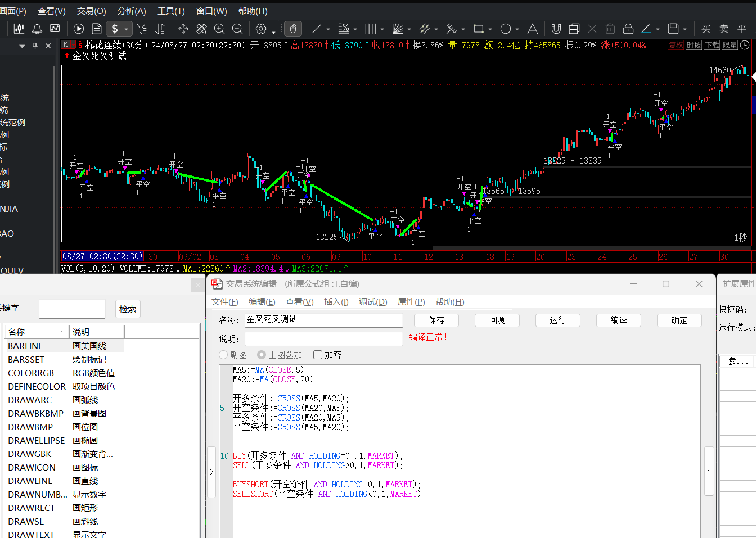Toggle the 加密 checkbox
This screenshot has height=538, width=756.
[318, 355]
